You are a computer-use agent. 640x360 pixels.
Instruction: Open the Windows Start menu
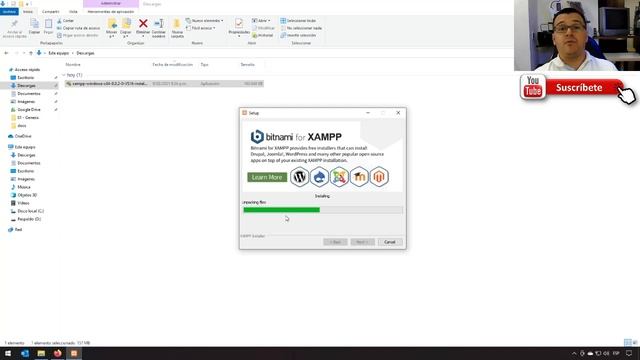[x=8, y=353]
